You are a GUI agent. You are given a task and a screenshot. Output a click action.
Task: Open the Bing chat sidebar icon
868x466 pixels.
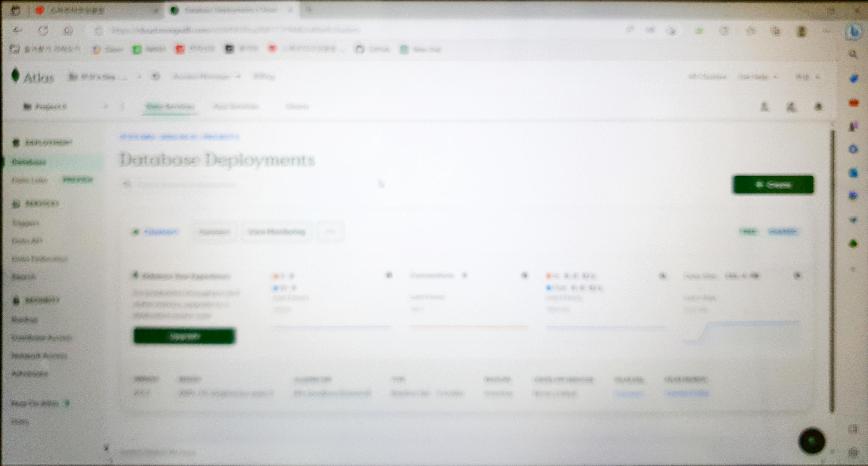854,32
